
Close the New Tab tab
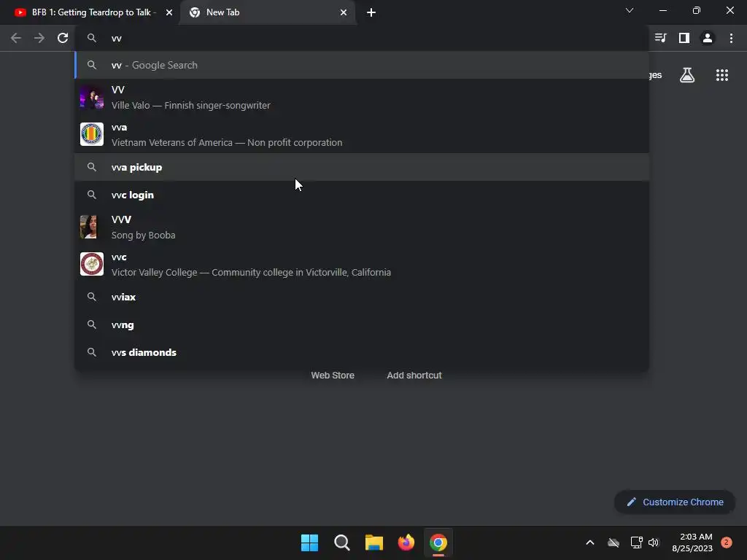(x=344, y=12)
